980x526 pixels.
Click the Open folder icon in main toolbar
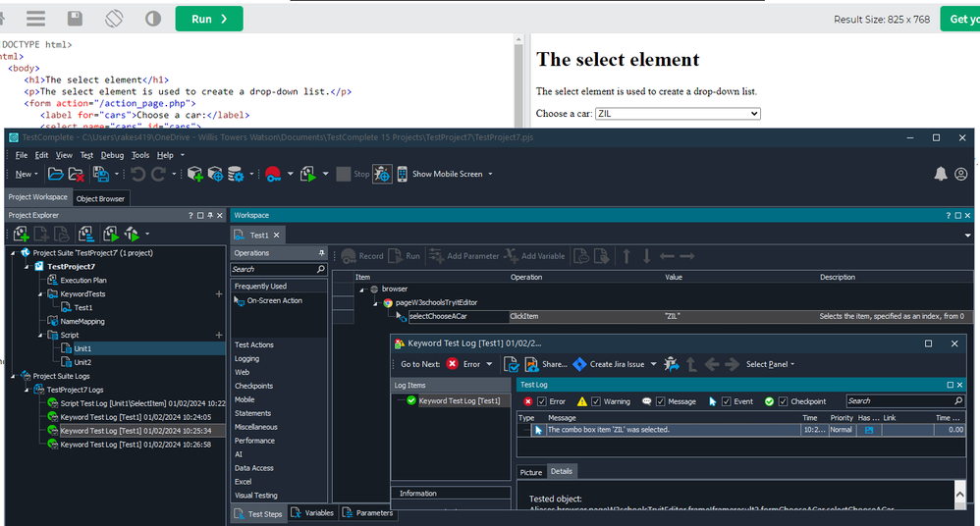click(56, 174)
